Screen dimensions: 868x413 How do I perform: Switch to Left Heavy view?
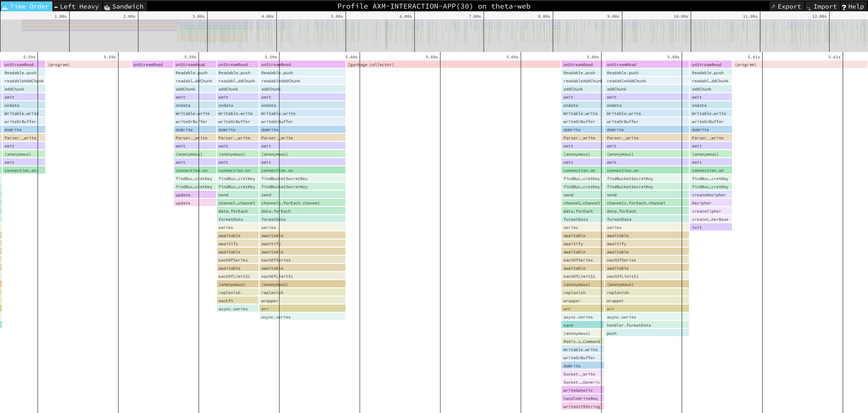[x=77, y=6]
